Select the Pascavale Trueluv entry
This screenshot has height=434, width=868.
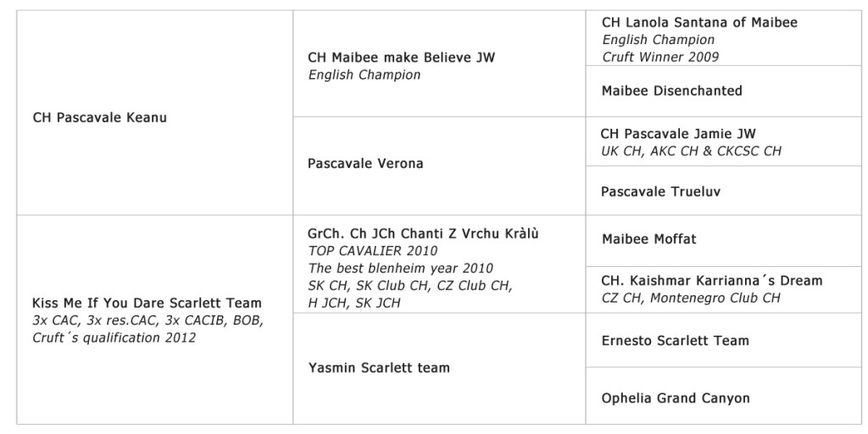(661, 192)
